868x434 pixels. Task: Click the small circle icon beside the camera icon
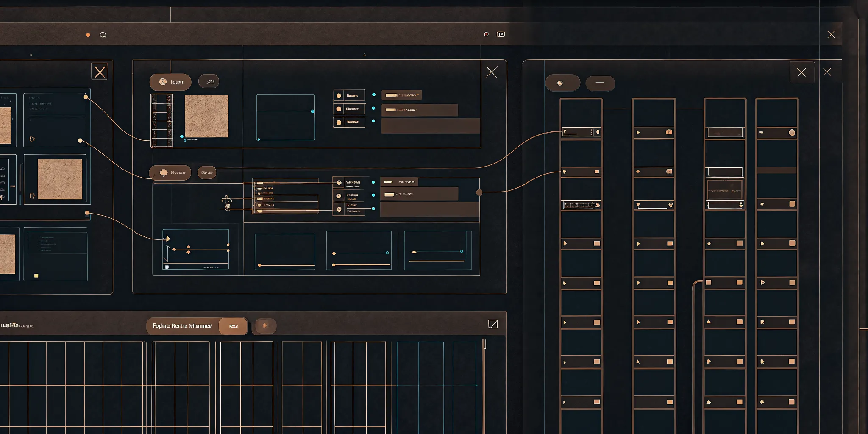(486, 34)
